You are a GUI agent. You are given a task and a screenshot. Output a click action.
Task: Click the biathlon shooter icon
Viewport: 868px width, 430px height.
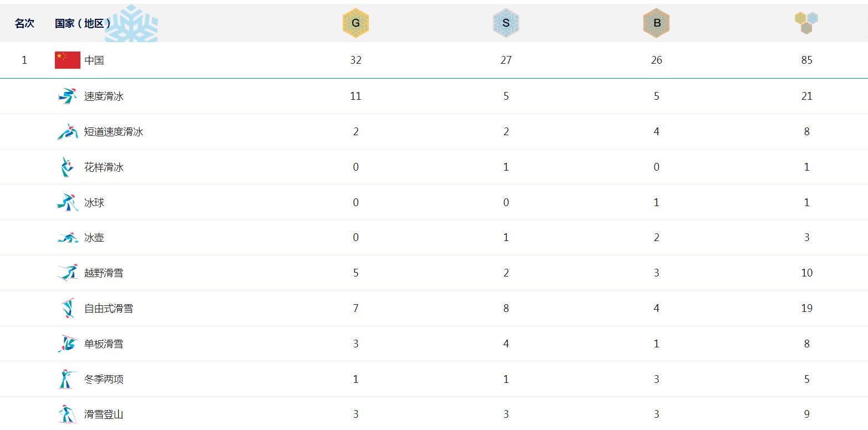pyautogui.click(x=67, y=379)
